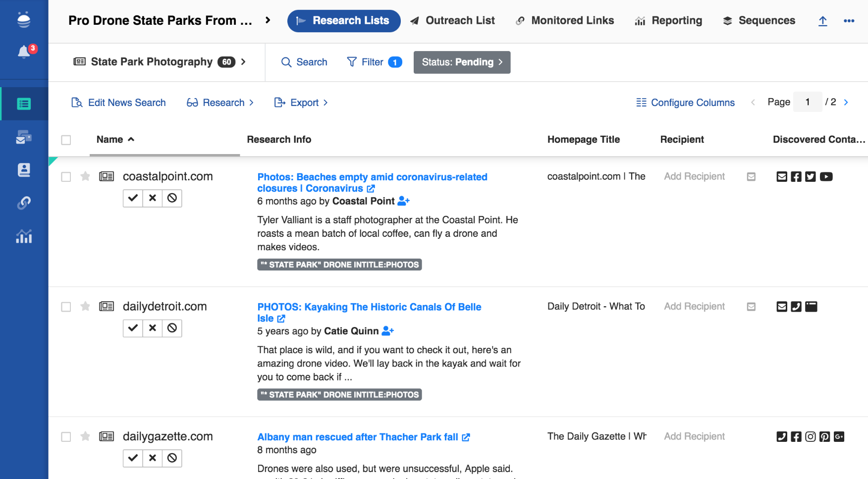The height and width of the screenshot is (479, 868).
Task: Star the dailygazette.com row
Action: click(x=85, y=436)
